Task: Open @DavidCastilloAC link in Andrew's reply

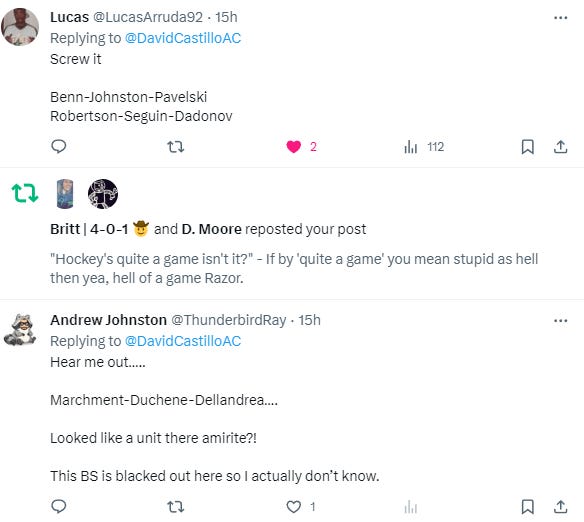Action: (183, 341)
